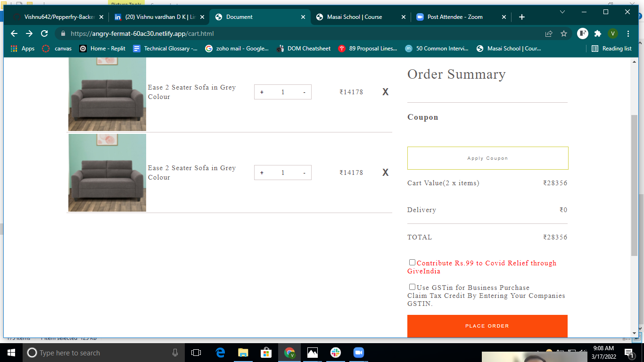
Task: Remove the first sofa with the X
Action: click(385, 92)
